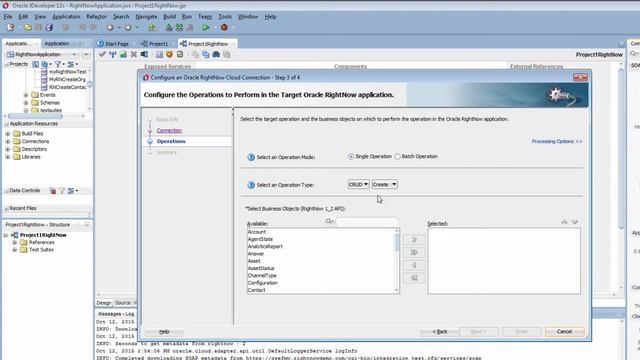Open the CRUD operation category dropdown
Screen dimensions: 640x360
(x=358, y=184)
